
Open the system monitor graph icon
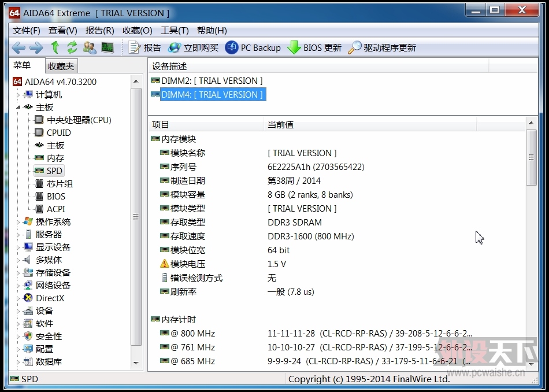coord(107,47)
